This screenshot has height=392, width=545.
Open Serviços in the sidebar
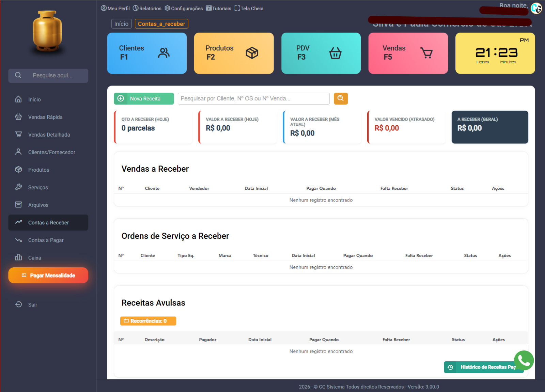[x=48, y=188]
